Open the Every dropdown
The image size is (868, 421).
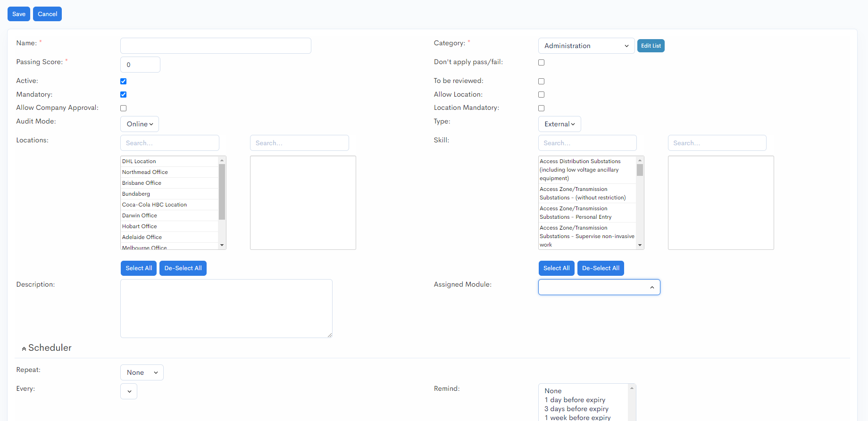[x=129, y=391]
